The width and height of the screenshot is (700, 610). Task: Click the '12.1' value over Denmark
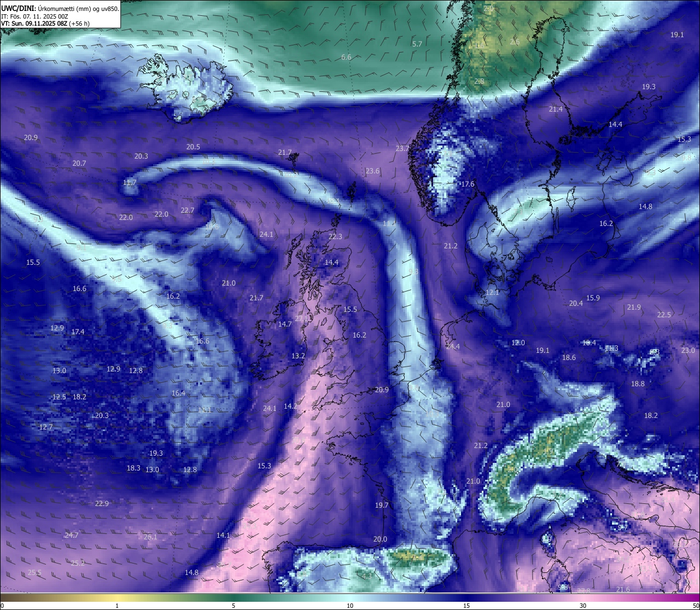(492, 293)
